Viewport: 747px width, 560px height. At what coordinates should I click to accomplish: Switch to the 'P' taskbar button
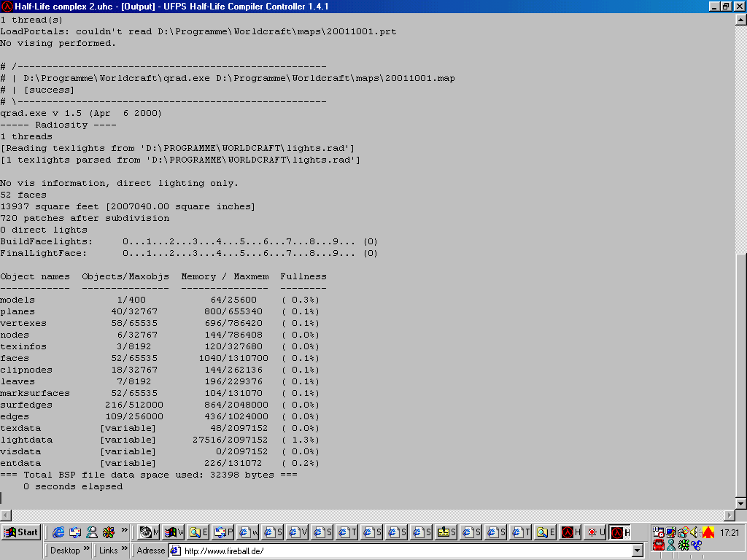click(223, 532)
